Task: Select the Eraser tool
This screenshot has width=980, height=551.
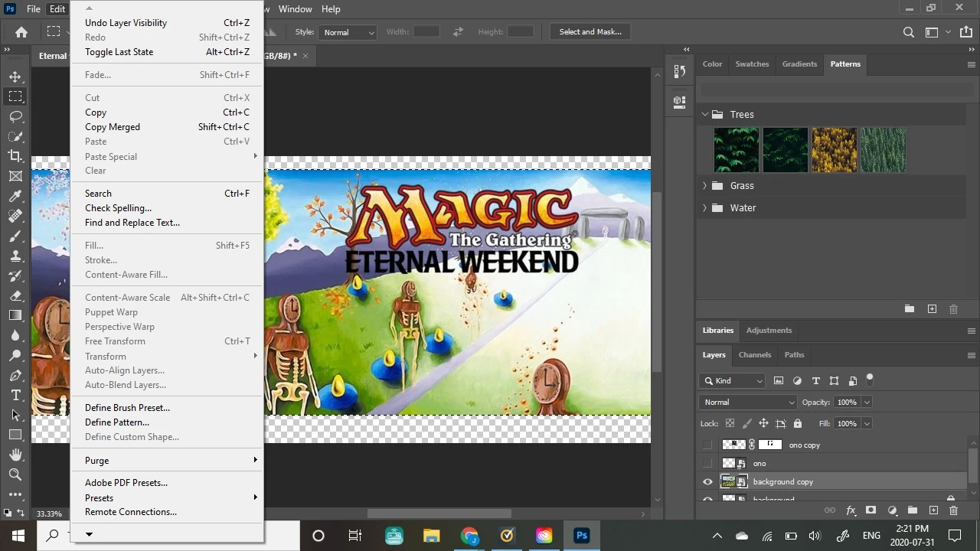Action: pyautogui.click(x=15, y=295)
